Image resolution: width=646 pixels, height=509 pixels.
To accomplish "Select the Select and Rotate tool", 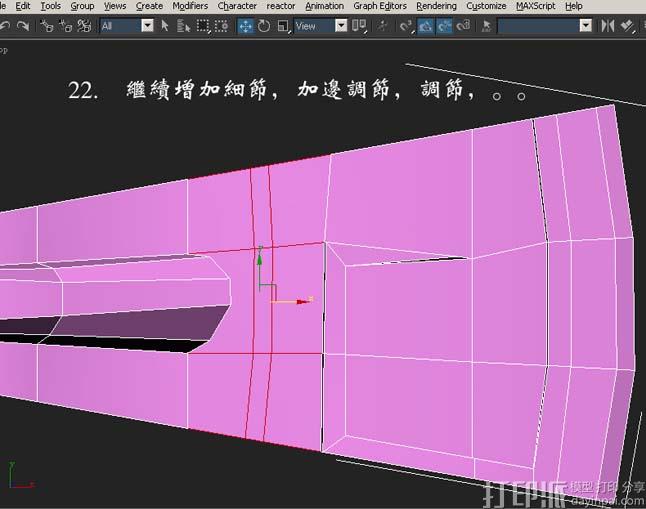I will pyautogui.click(x=264, y=26).
